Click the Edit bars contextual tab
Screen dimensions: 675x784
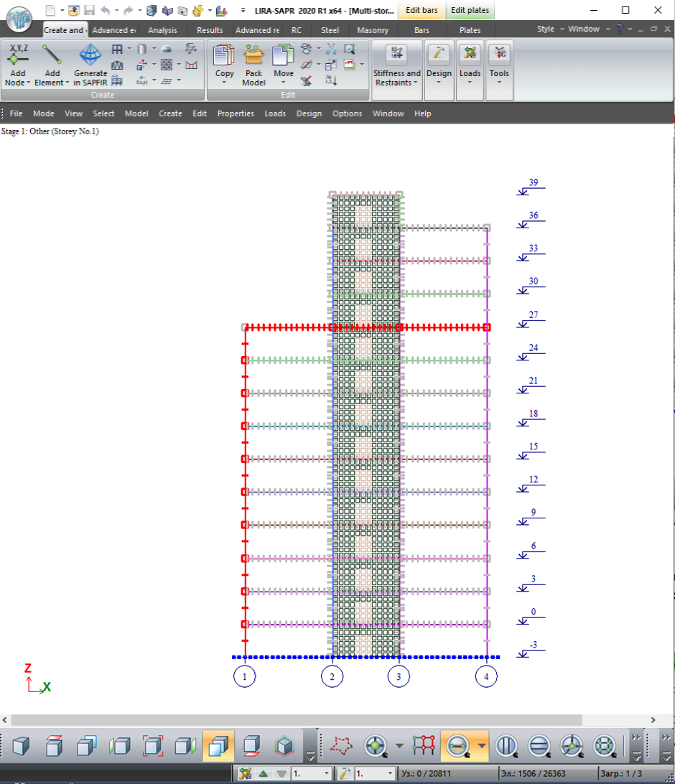tap(422, 11)
